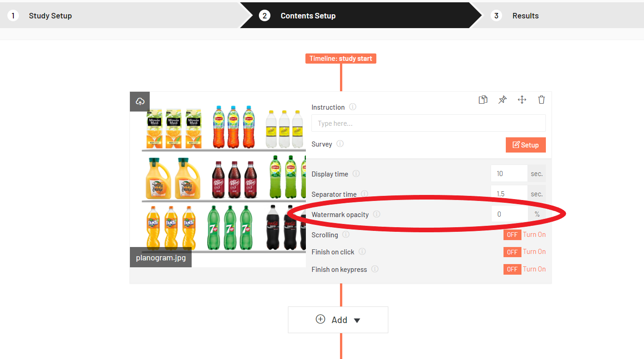
Task: Toggle the Finish on keypress OFF switch
Action: coord(512,269)
